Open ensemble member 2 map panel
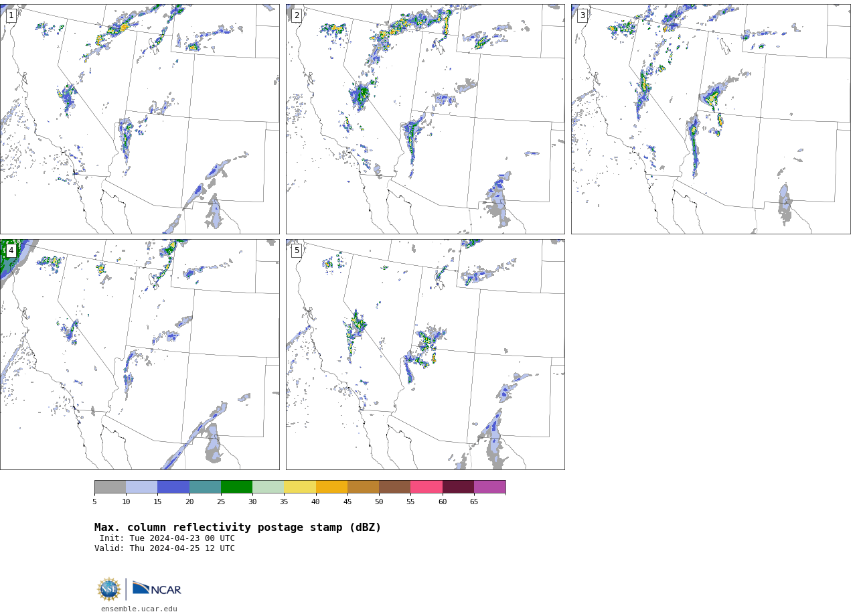Viewport: 857px width, 616px height. (x=425, y=119)
